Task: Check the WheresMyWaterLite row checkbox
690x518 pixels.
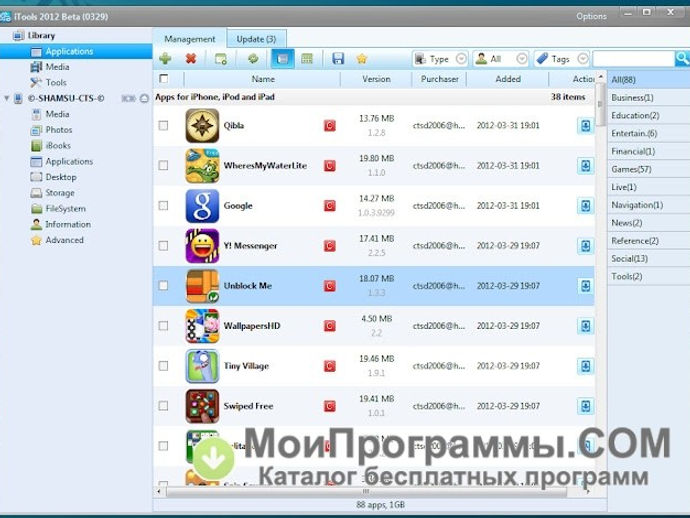Action: point(163,165)
